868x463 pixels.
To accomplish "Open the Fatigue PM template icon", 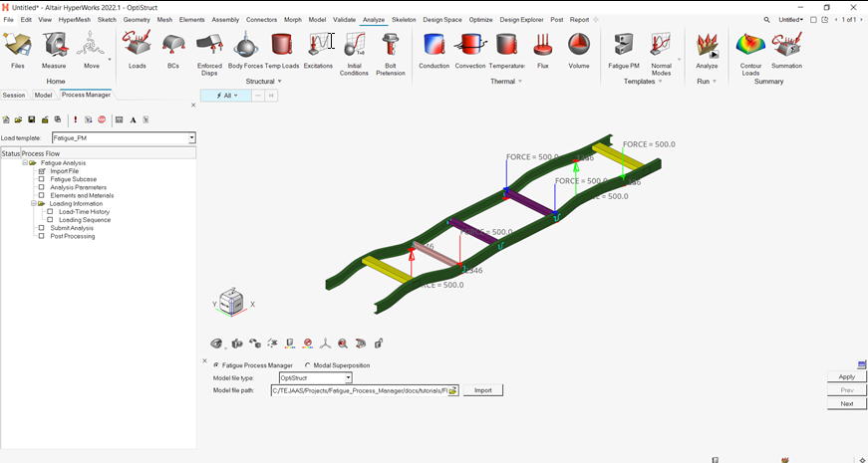I will (x=624, y=46).
